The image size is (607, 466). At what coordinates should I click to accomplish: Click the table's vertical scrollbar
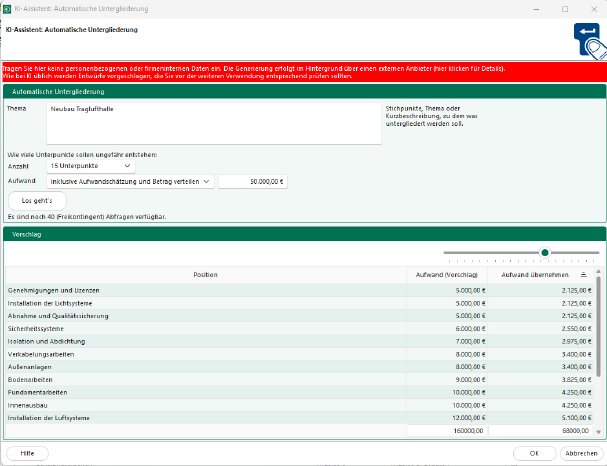coord(597,340)
